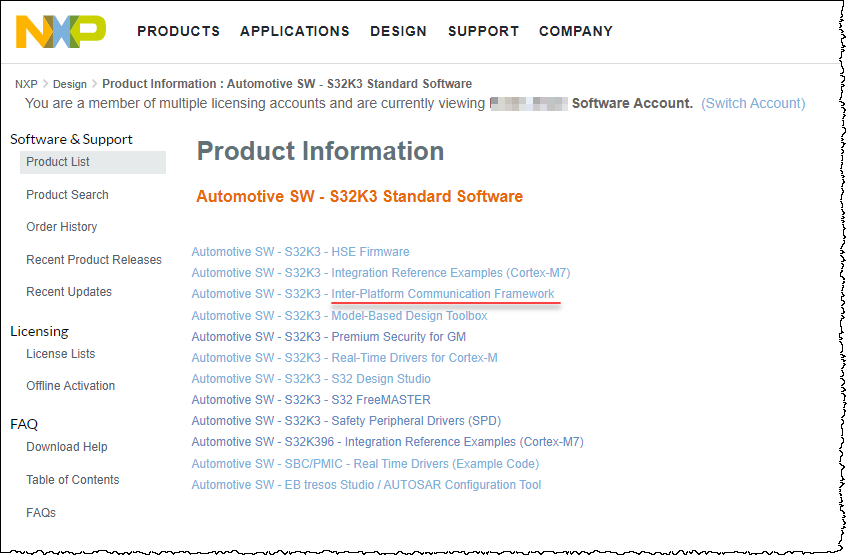Go to Design breadcrumb link
The width and height of the screenshot is (847, 556).
70,84
